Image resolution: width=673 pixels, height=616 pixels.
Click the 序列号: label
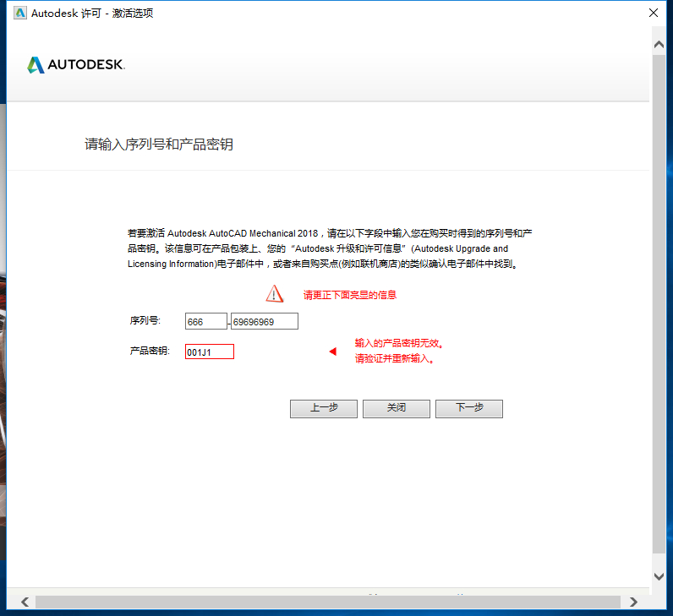coord(145,320)
